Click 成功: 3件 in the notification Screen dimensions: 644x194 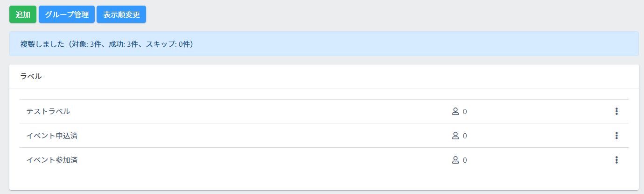(x=125, y=44)
